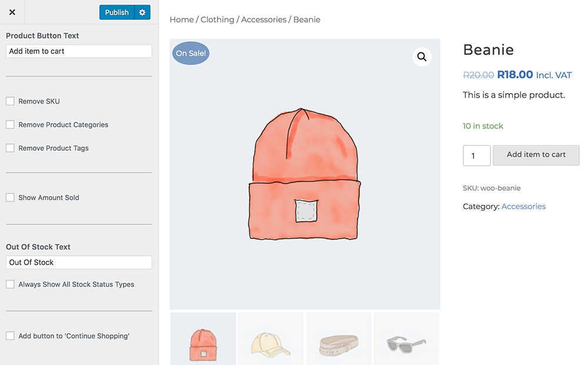Tick Always Show All Stock Status Types

pyautogui.click(x=10, y=284)
